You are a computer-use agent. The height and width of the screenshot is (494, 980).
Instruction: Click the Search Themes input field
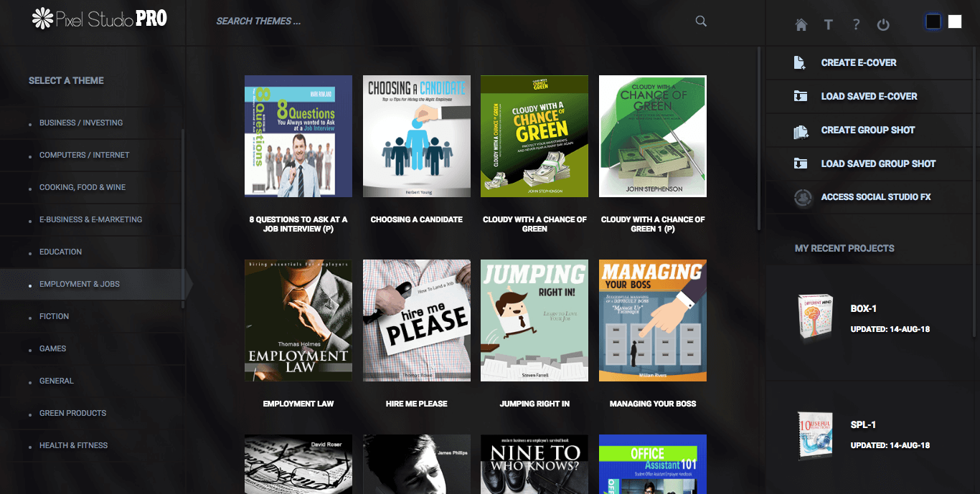point(452,21)
